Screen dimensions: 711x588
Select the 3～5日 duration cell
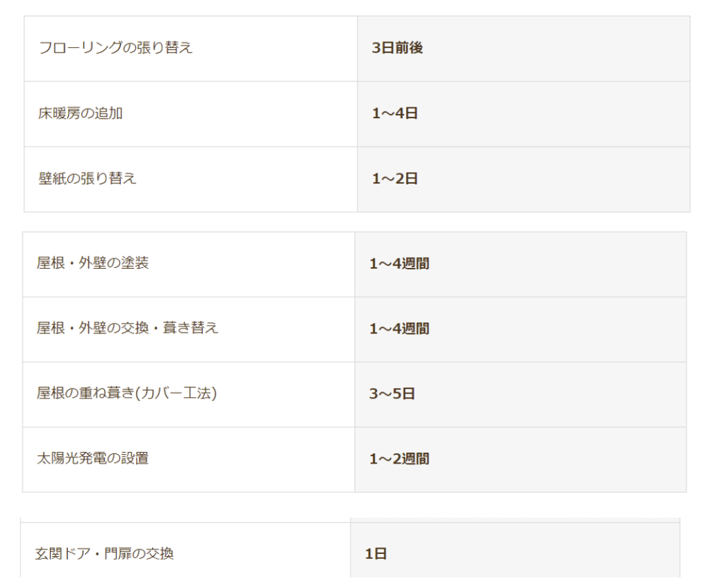pos(392,394)
